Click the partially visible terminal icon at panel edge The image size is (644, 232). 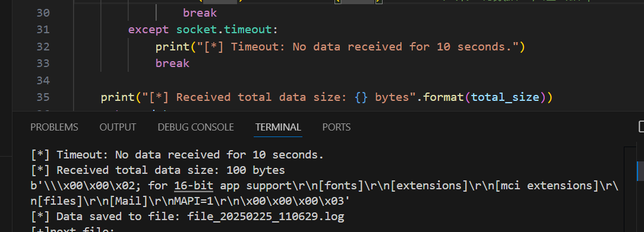(x=641, y=126)
